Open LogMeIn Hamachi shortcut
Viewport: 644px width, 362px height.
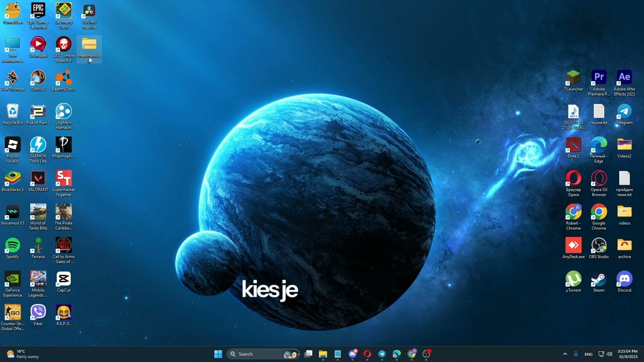click(x=63, y=116)
